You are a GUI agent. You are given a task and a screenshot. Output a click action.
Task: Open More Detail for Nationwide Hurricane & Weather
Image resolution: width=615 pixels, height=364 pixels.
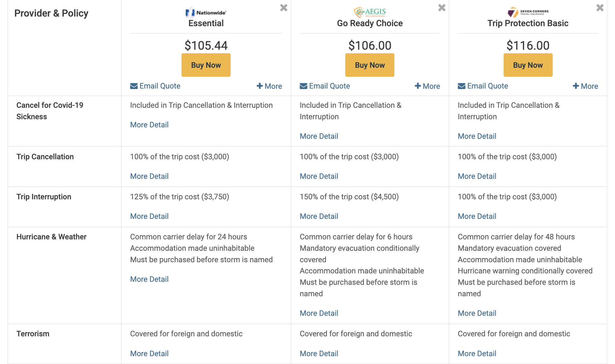click(x=149, y=279)
